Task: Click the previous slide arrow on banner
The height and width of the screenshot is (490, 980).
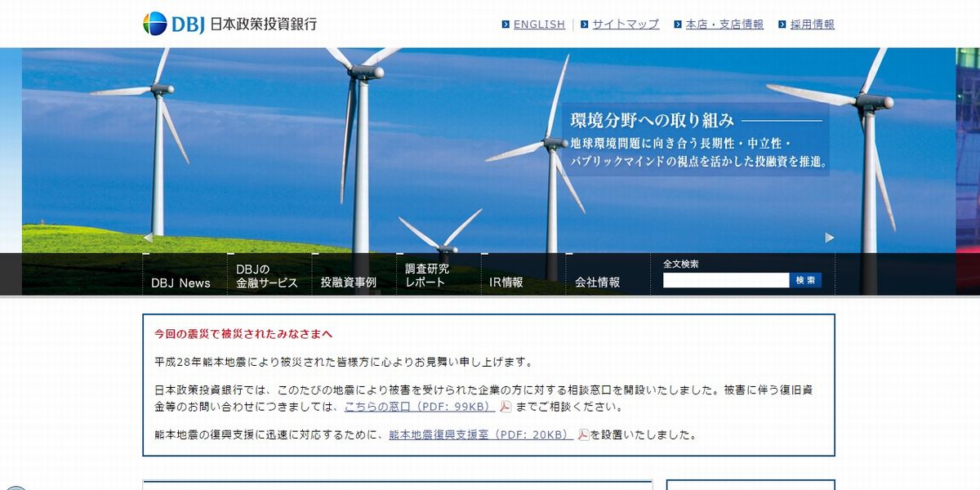Action: coord(148,238)
